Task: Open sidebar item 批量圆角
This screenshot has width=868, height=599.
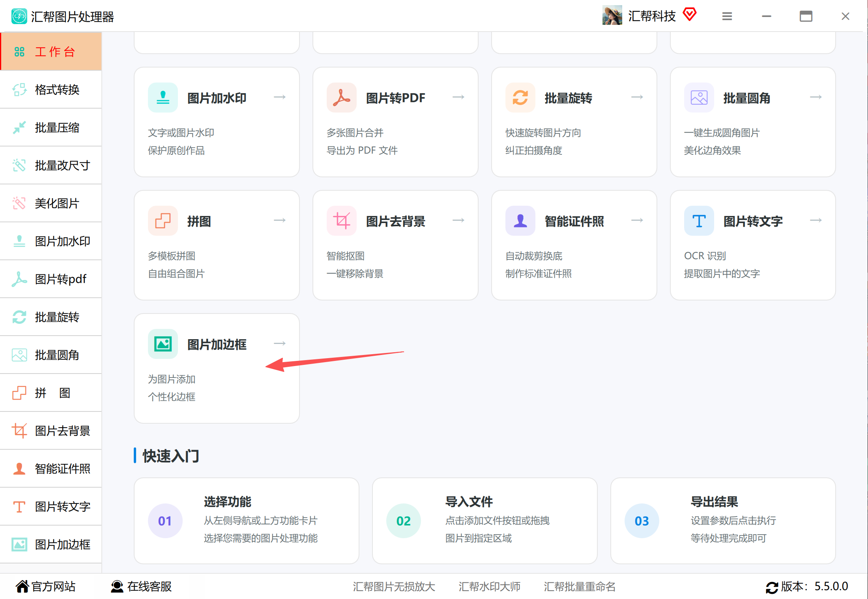Action: point(51,355)
